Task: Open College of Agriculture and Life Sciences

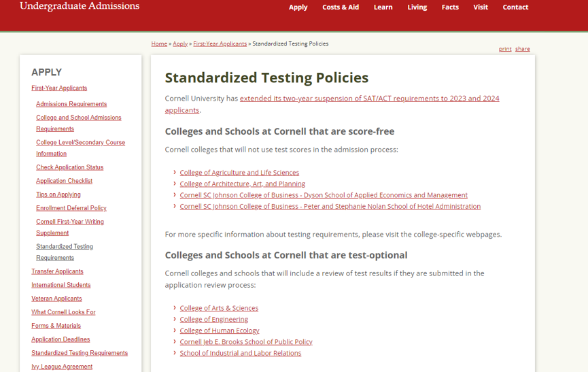Action: (x=239, y=173)
